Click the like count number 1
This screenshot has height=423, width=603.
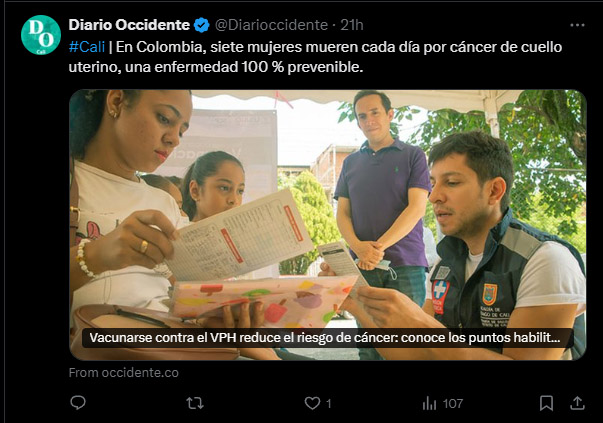tap(328, 403)
